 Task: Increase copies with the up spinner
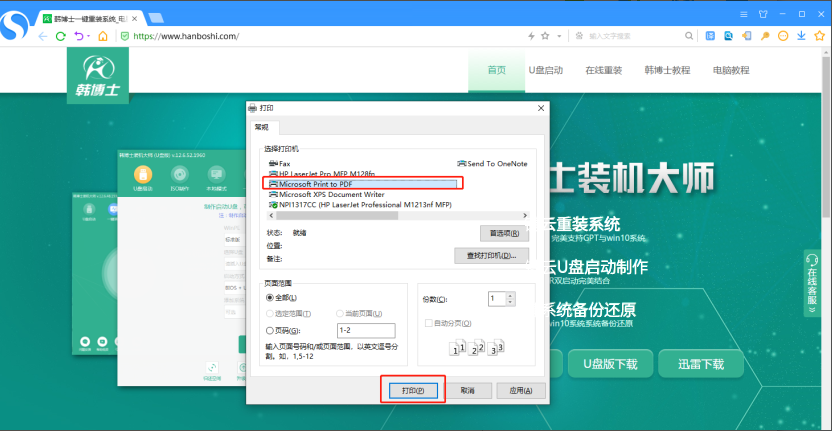click(510, 295)
